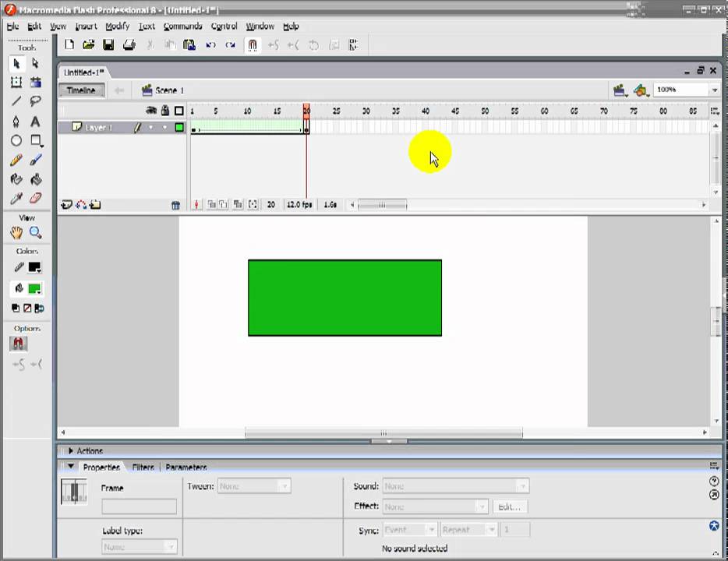Viewport: 728px width, 561px height.
Task: Select the Free Transform tool
Action: tap(16, 83)
